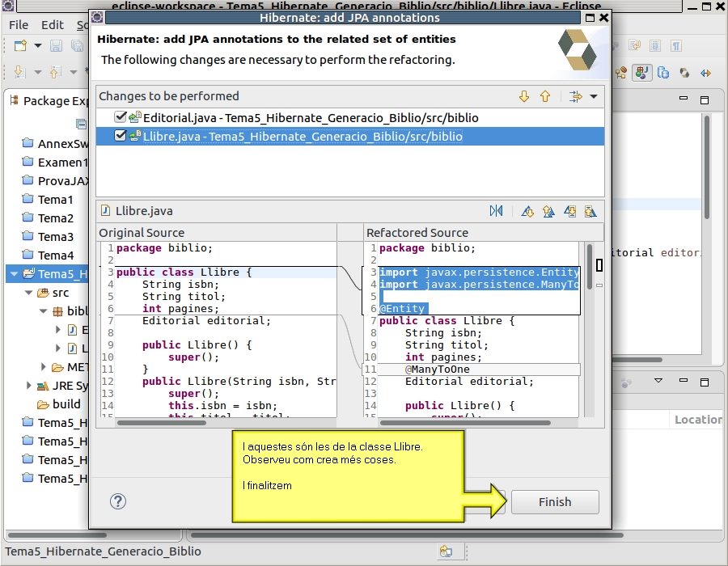The width and height of the screenshot is (728, 566).
Task: Click the Eclipse window system menu icon
Action: (8, 5)
